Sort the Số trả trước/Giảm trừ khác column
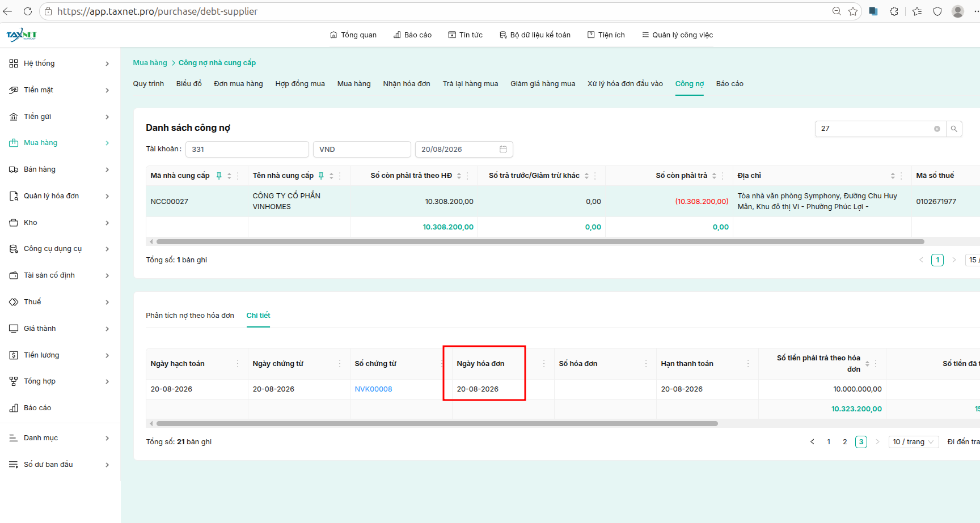Screen dimensions: 980x523 (586, 176)
